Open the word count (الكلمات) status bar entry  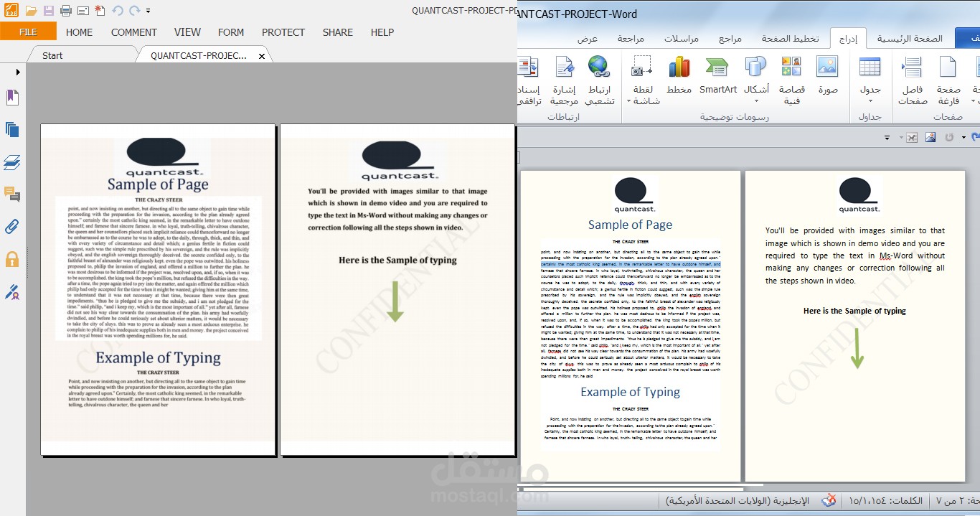(886, 500)
